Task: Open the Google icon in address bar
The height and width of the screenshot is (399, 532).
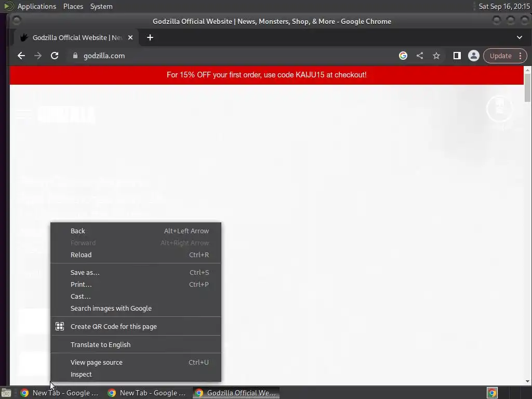Action: click(403, 56)
